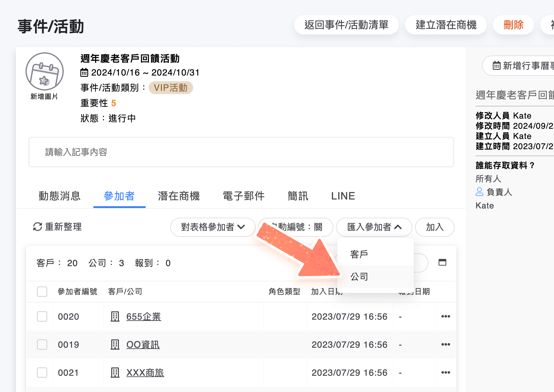Toggle the select-all checkbox in the table header
Viewport: 554px width, 392px height.
pos(42,291)
